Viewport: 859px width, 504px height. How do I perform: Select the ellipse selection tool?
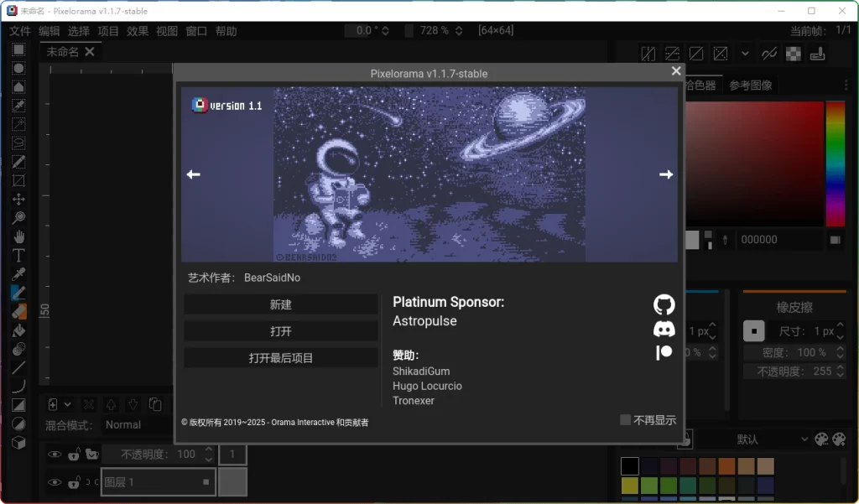pyautogui.click(x=18, y=68)
